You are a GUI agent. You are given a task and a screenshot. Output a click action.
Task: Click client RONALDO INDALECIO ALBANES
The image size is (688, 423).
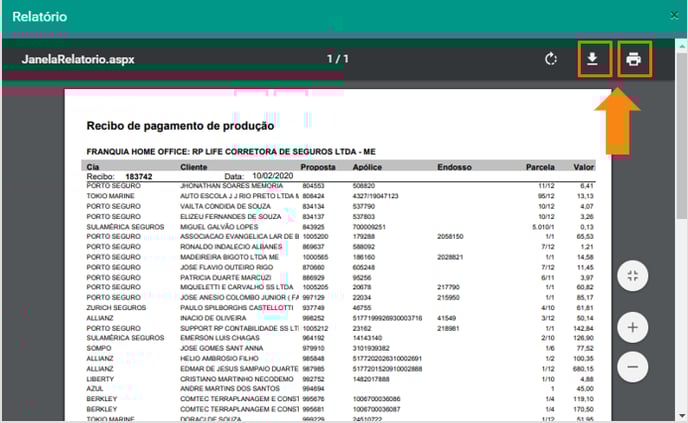click(x=231, y=247)
